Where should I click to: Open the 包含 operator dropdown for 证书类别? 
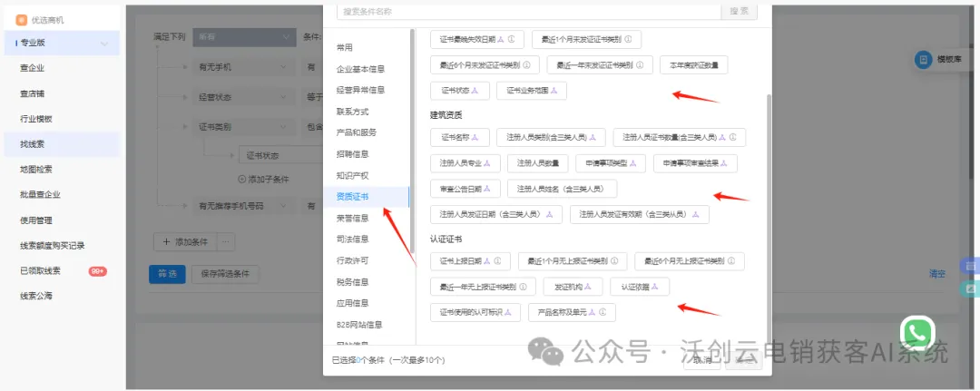(x=312, y=127)
